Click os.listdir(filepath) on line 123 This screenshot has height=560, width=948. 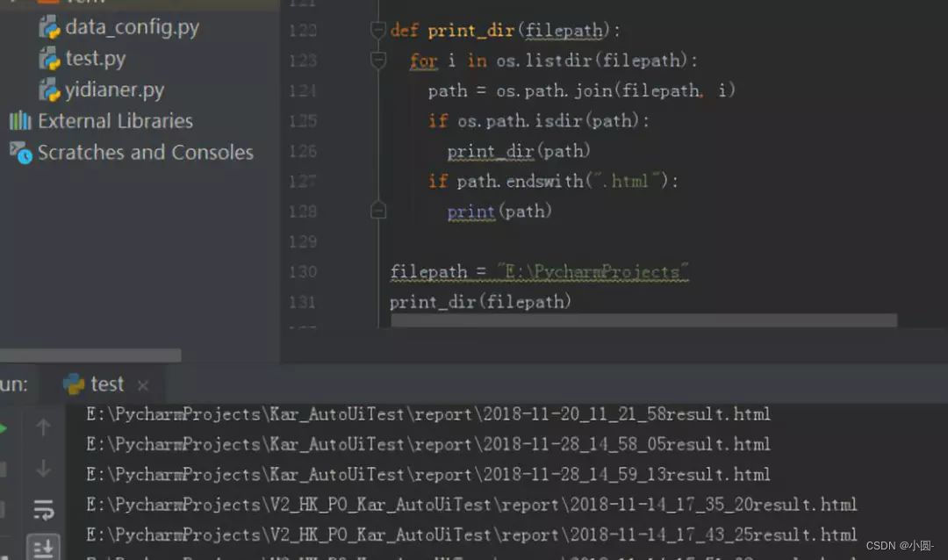592,61
